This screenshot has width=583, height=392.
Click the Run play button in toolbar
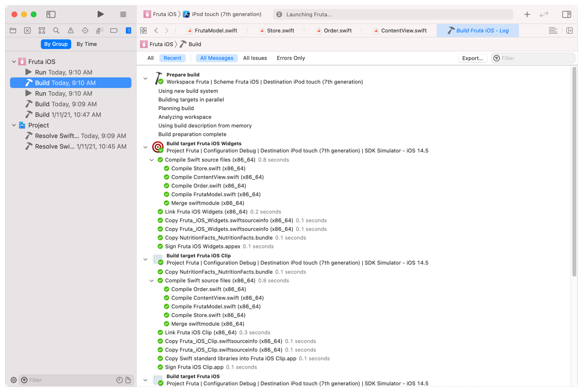click(x=100, y=14)
